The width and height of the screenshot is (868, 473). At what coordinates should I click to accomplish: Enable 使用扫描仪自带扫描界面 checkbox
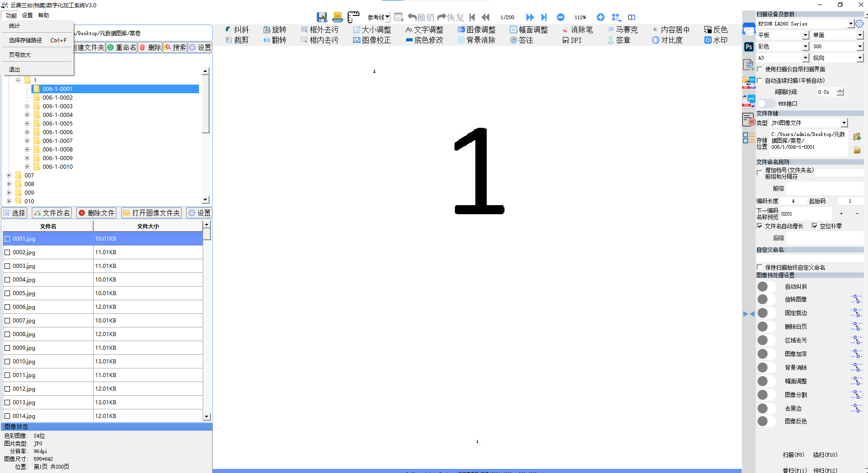(759, 69)
